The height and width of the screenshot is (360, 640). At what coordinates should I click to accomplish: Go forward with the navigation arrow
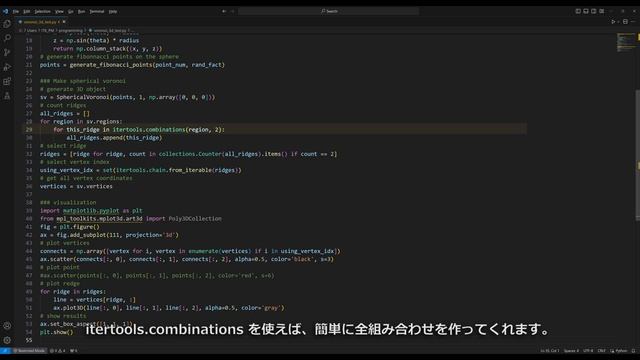(233, 11)
